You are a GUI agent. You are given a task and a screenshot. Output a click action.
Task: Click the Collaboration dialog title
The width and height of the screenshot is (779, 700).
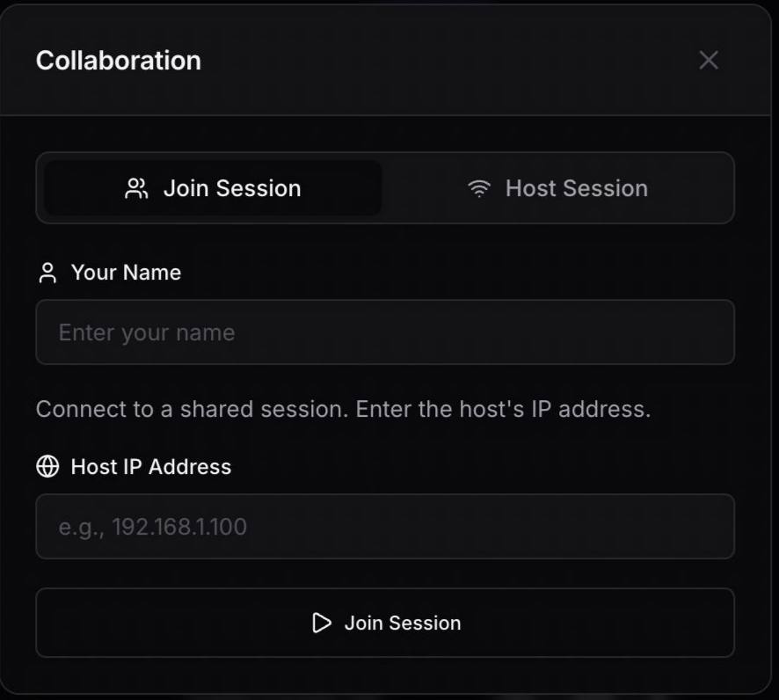click(119, 61)
